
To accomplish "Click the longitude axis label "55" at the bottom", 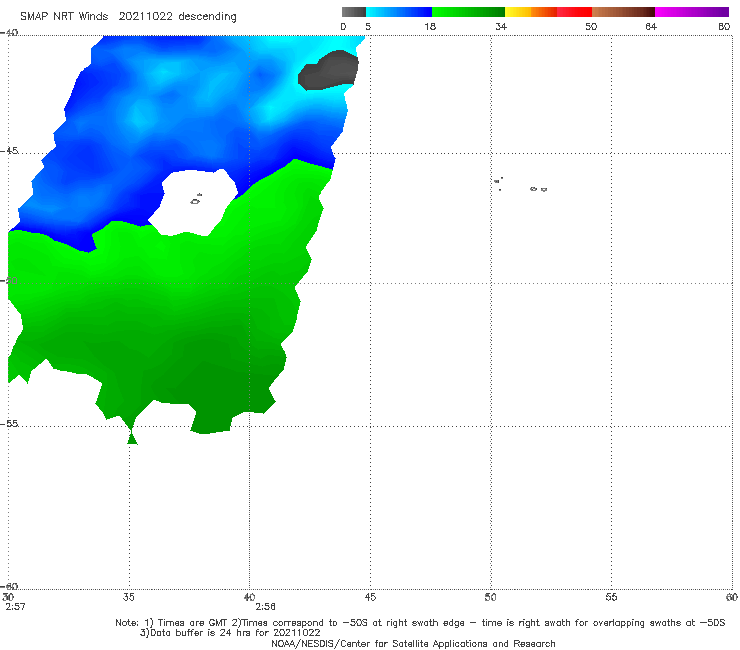I will [611, 598].
